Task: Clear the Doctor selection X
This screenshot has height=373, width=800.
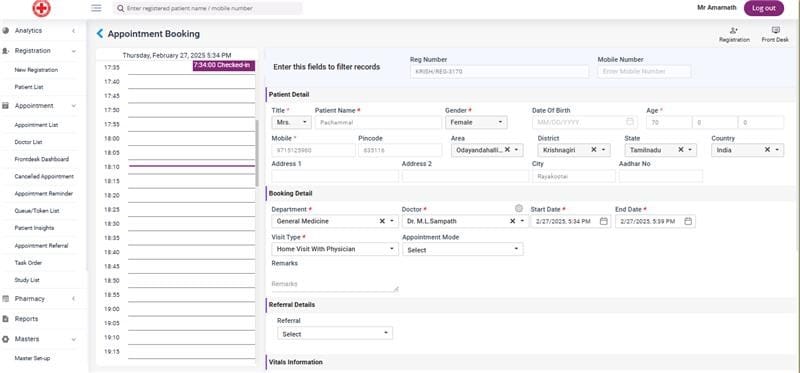Action: (512, 221)
